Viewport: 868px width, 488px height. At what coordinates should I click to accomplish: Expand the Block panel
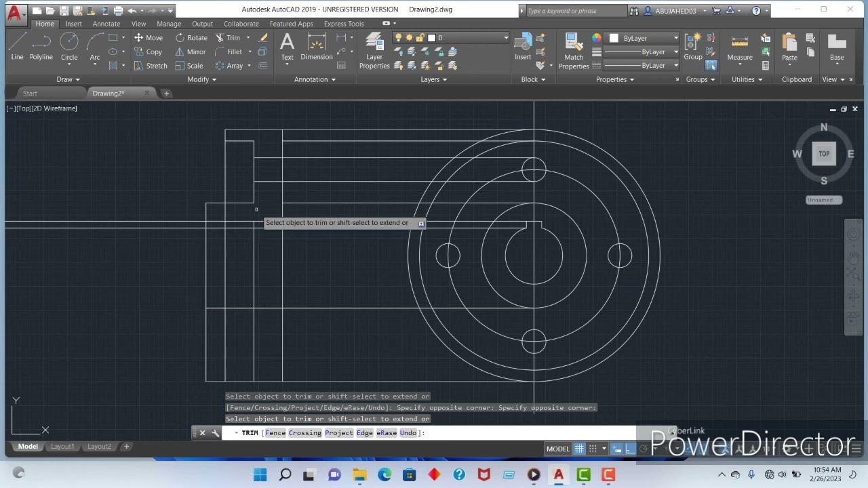coord(533,79)
